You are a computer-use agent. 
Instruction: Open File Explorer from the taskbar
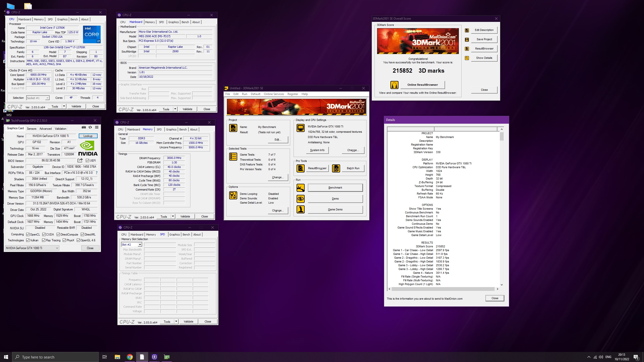click(x=117, y=357)
